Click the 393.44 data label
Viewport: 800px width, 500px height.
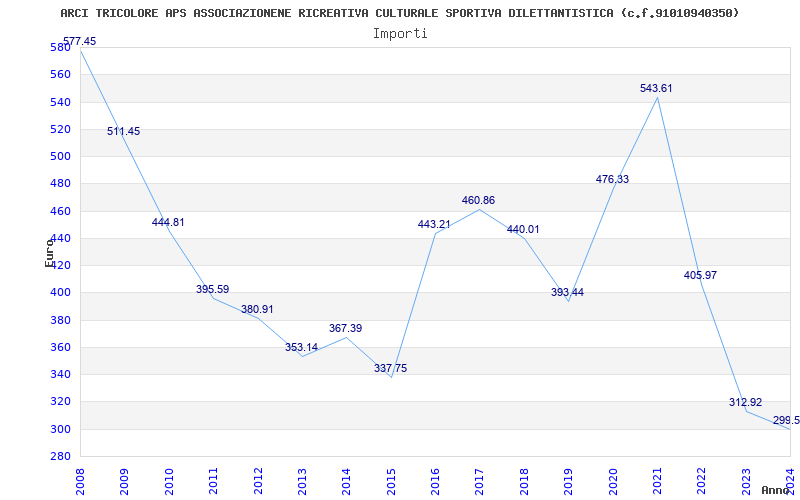point(567,293)
